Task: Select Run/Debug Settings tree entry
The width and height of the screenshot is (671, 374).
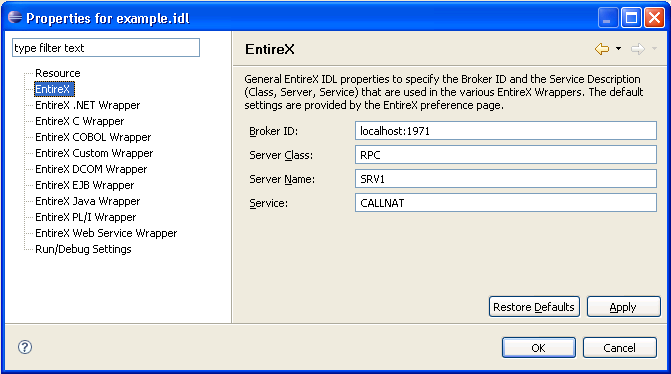Action: coord(83,249)
